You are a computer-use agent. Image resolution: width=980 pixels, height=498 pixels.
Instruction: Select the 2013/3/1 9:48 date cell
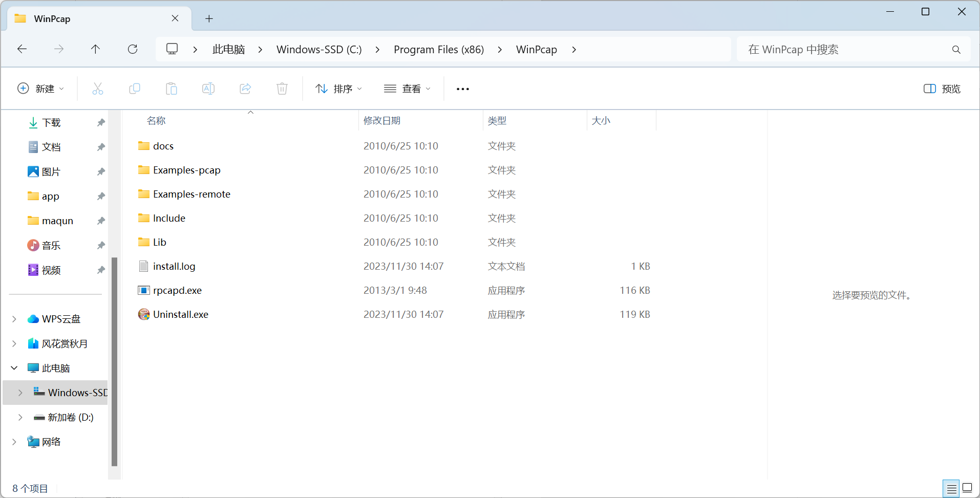click(395, 290)
